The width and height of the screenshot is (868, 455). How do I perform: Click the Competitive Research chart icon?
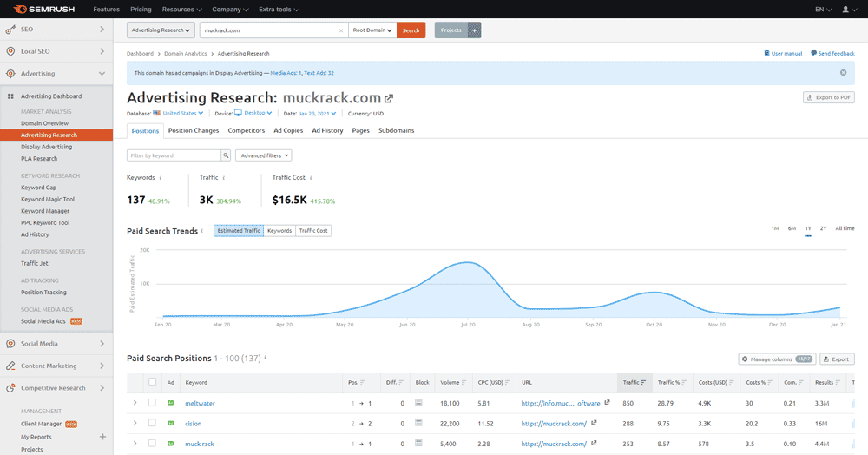pyautogui.click(x=10, y=388)
